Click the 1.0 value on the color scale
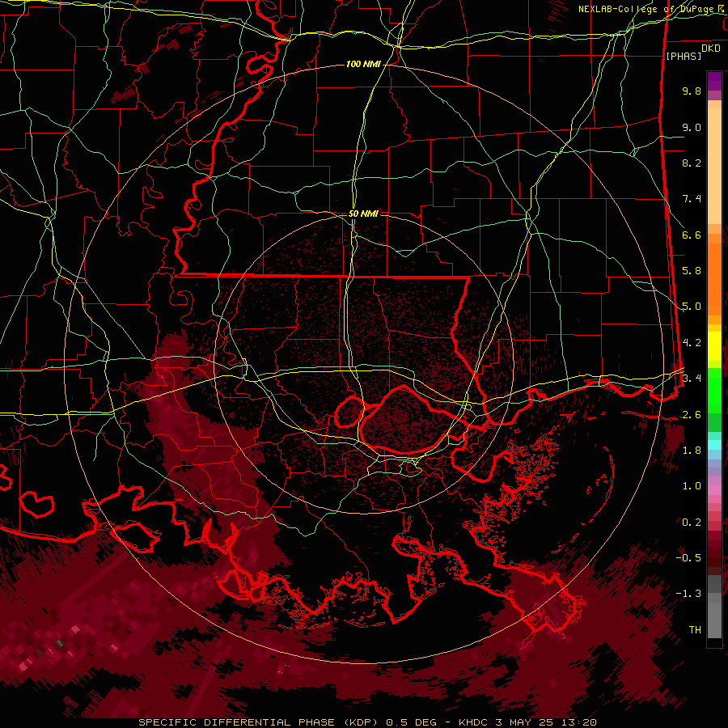Screen dimensions: 728x728 tap(692, 486)
